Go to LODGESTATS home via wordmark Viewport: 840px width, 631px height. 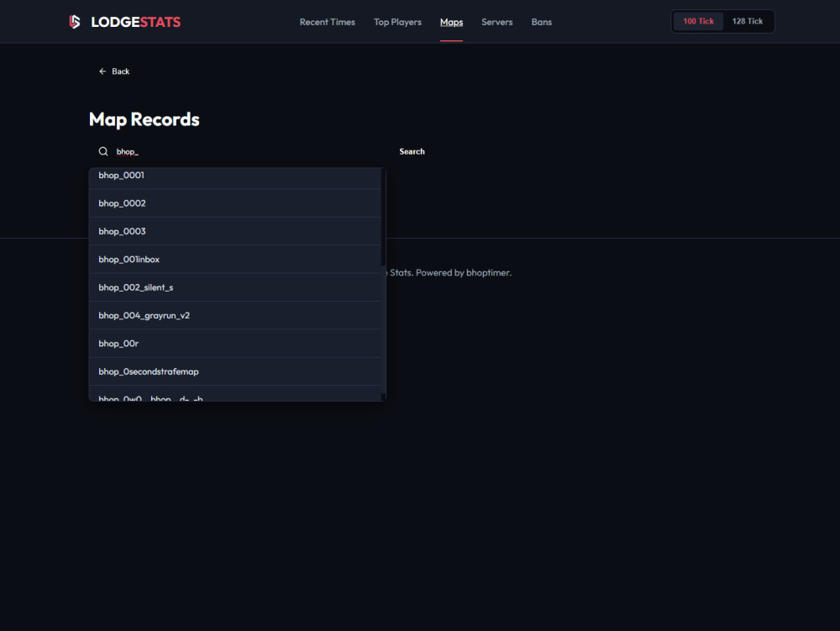(135, 22)
